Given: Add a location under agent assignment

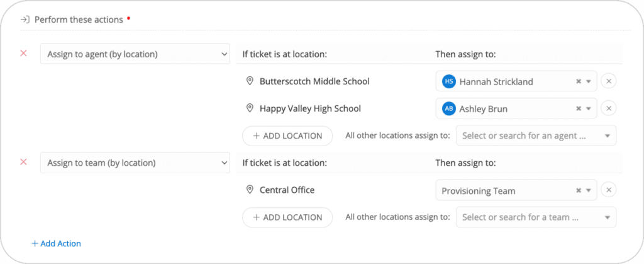Looking at the screenshot, I should [x=287, y=136].
